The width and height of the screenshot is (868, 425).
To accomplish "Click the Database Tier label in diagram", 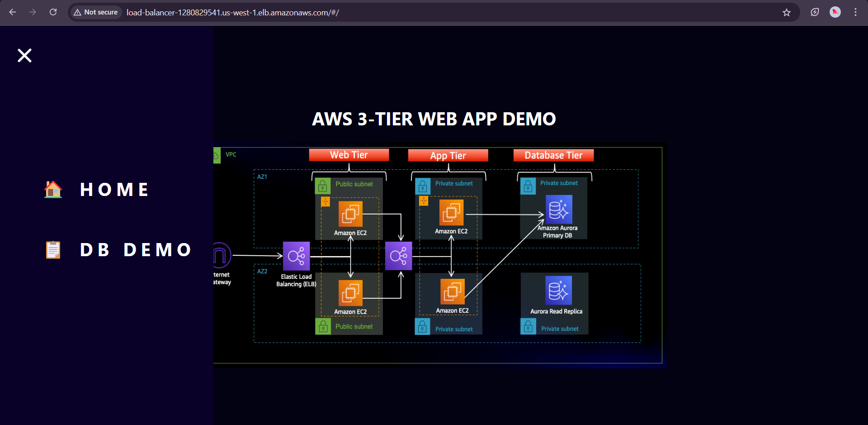I will (554, 155).
